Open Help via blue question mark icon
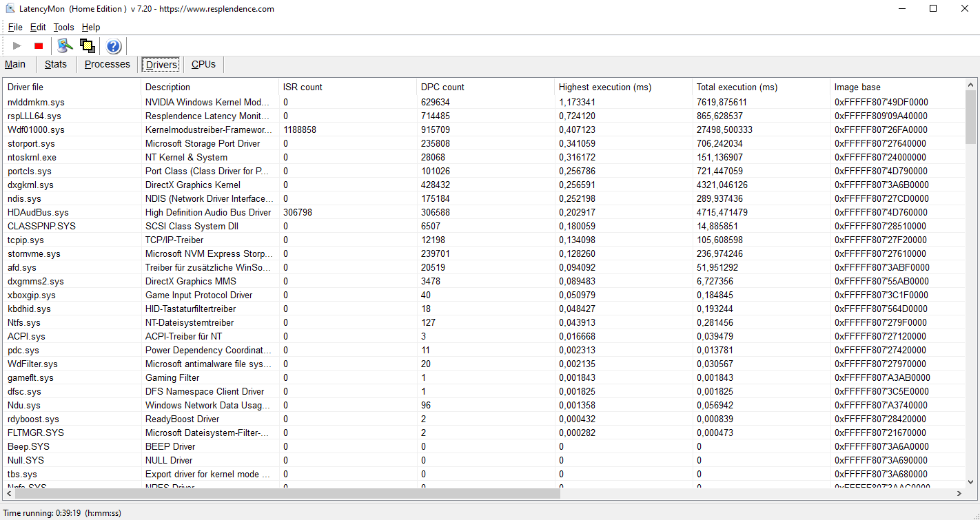The image size is (980, 520). [x=114, y=46]
